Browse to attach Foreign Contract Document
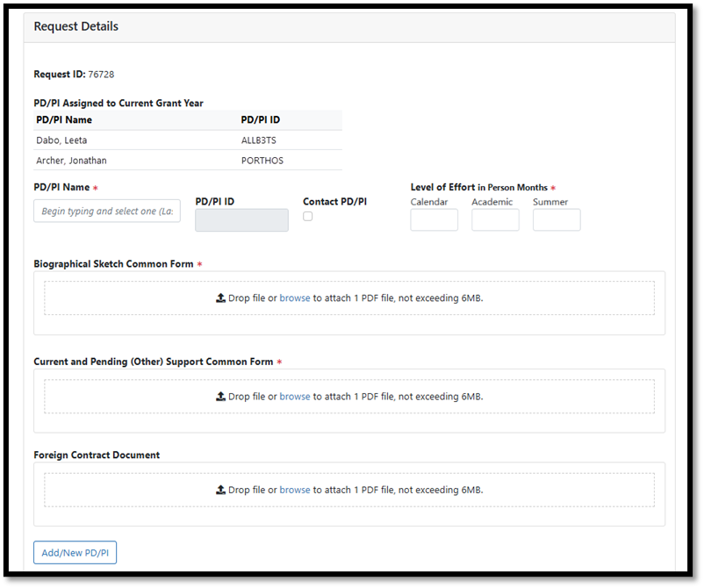Screen dimensions: 704x588 coord(295,490)
